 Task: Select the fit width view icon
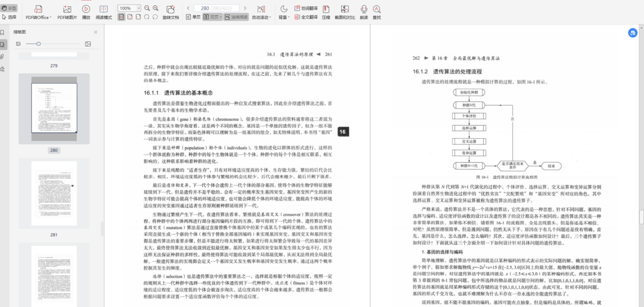click(x=138, y=17)
